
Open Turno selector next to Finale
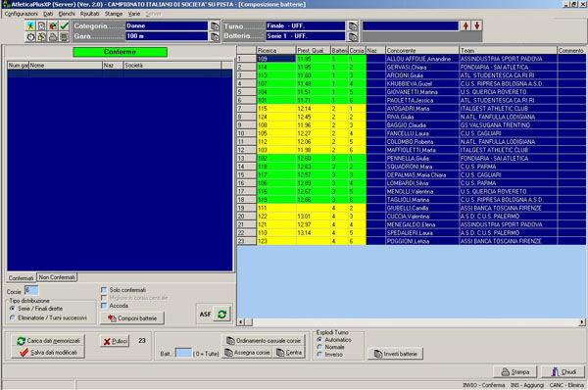353,25
